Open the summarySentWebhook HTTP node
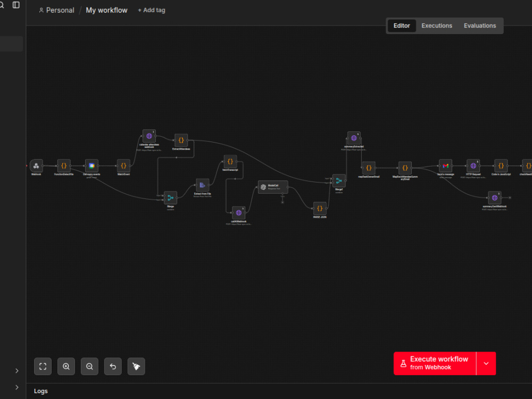 [495, 198]
